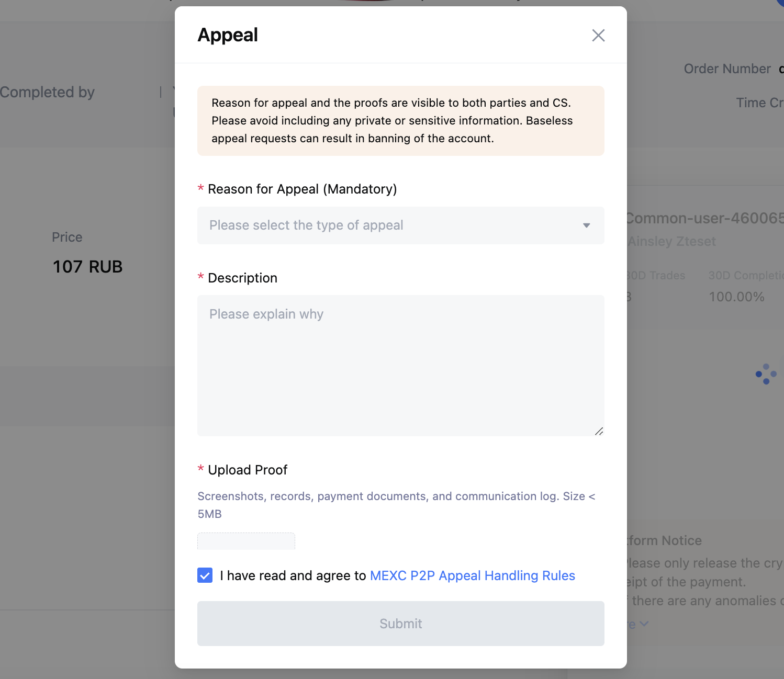Click the red asterisk beside Upload Proof
Image resolution: width=784 pixels, height=679 pixels.
point(200,469)
